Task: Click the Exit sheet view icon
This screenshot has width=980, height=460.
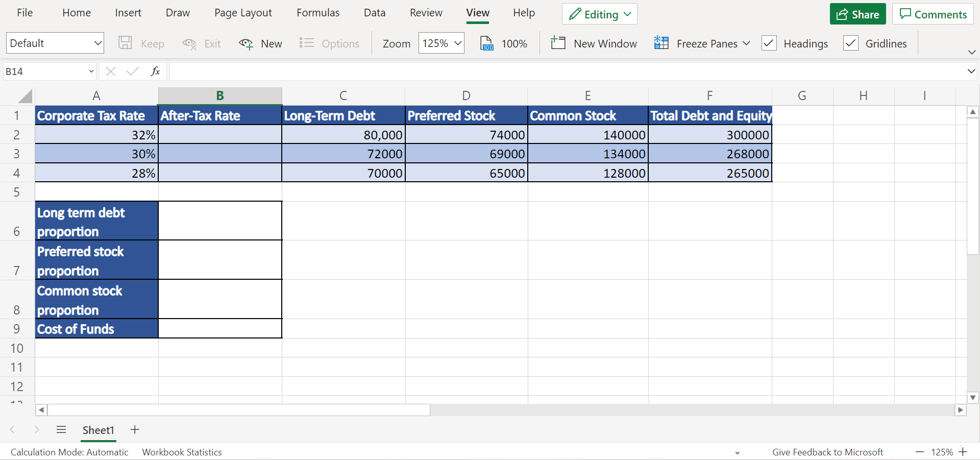Action: pos(201,43)
